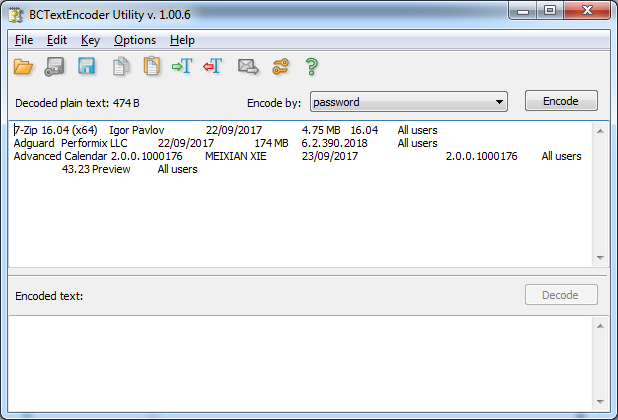Open key manager via orange keys icon
The height and width of the screenshot is (420, 618).
click(x=280, y=67)
